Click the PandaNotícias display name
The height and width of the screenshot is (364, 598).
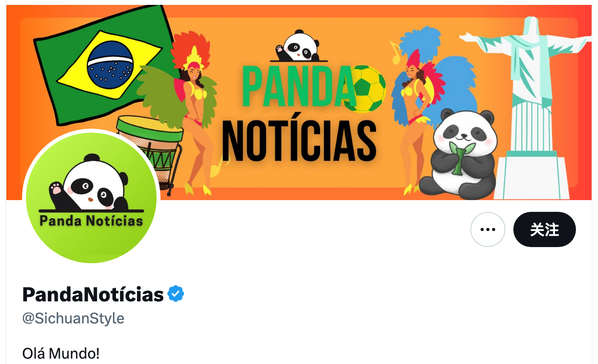[93, 295]
